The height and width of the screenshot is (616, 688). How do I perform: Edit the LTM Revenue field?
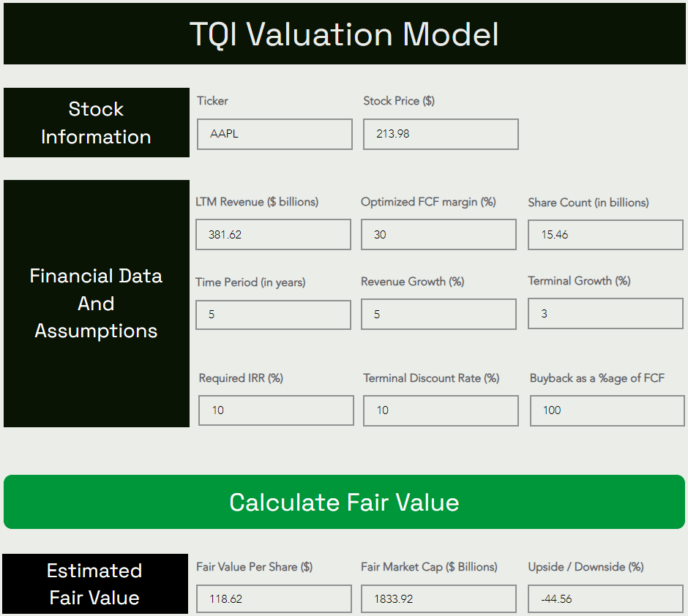coord(273,235)
